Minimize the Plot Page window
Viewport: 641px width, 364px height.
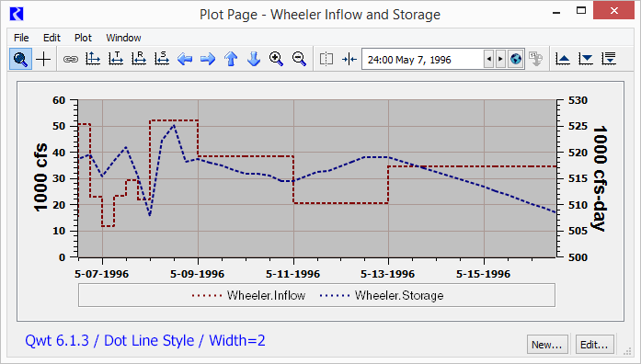[x=556, y=12]
